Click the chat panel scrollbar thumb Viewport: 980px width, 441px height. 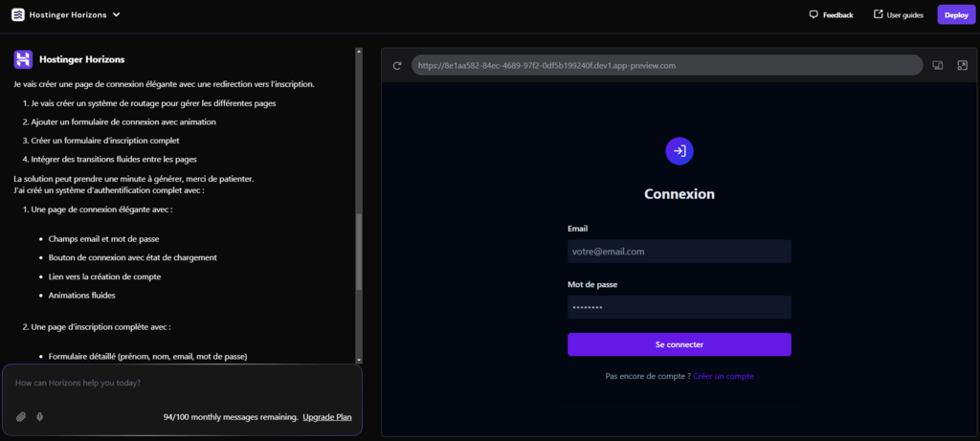tap(359, 252)
